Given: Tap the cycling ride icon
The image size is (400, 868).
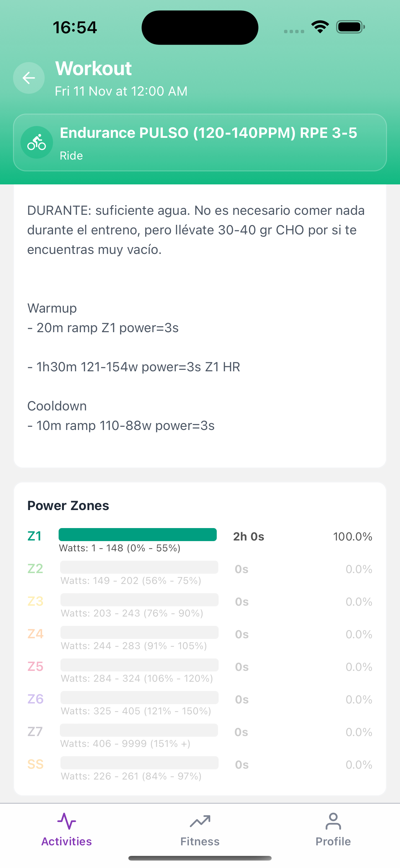Looking at the screenshot, I should 37,142.
